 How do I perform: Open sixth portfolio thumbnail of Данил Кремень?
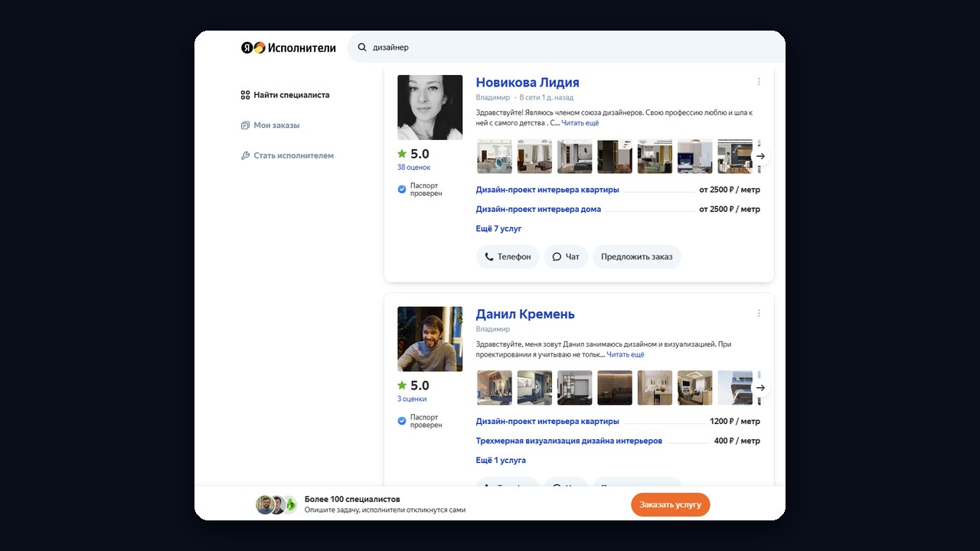[695, 388]
